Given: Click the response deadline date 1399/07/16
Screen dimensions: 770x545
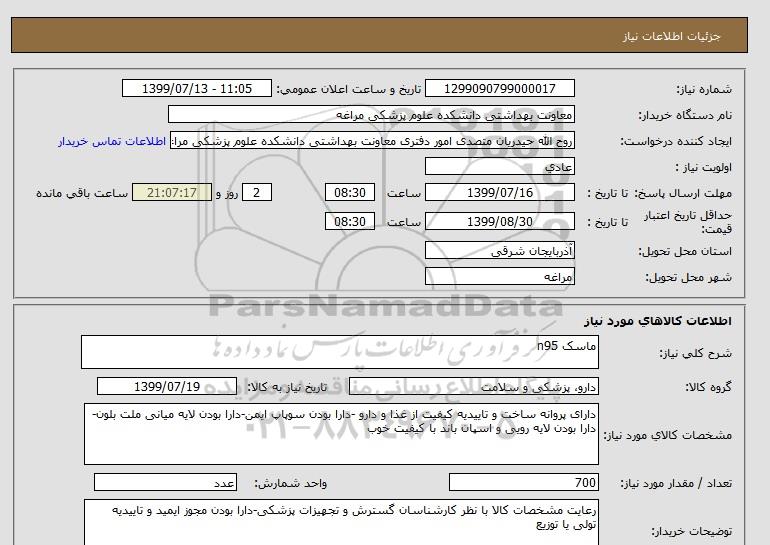Looking at the screenshot, I should pyautogui.click(x=499, y=192).
